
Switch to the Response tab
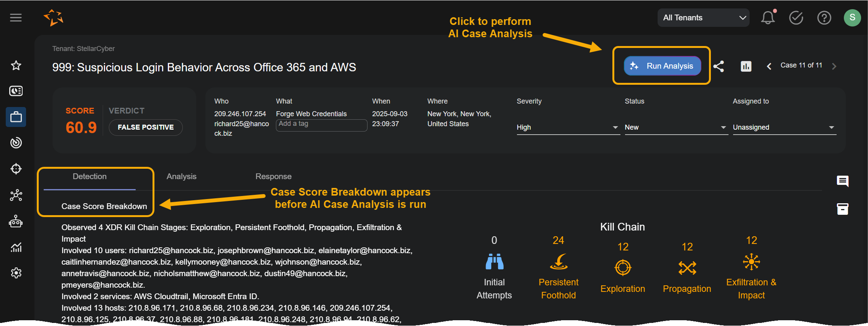273,176
